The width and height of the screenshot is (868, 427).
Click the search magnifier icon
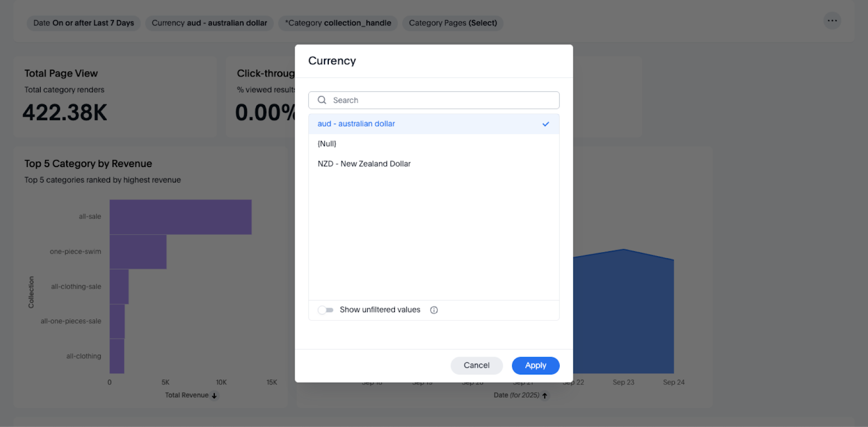pyautogui.click(x=322, y=100)
